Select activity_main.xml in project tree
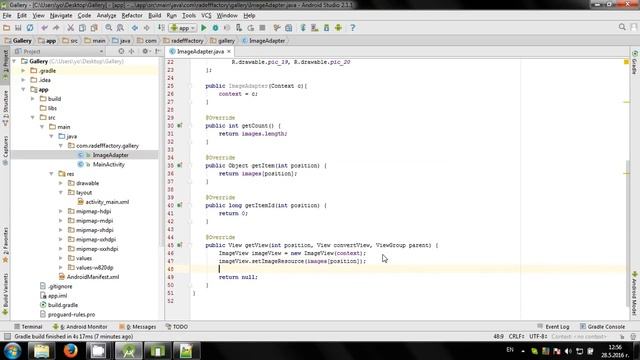Viewport: 640px width, 360px height. click(x=107, y=202)
